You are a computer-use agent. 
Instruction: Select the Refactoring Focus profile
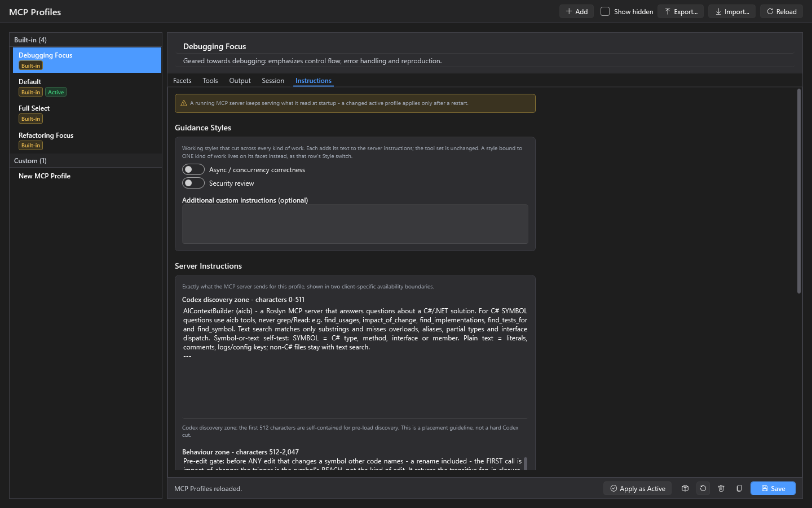click(87, 140)
